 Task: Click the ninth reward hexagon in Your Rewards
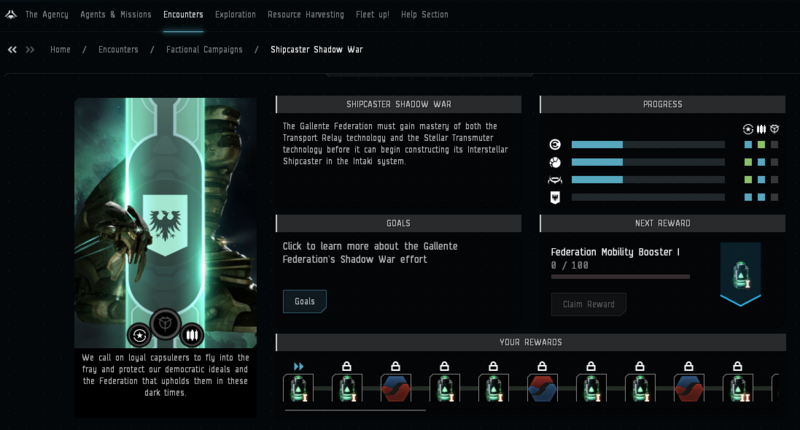(x=689, y=388)
